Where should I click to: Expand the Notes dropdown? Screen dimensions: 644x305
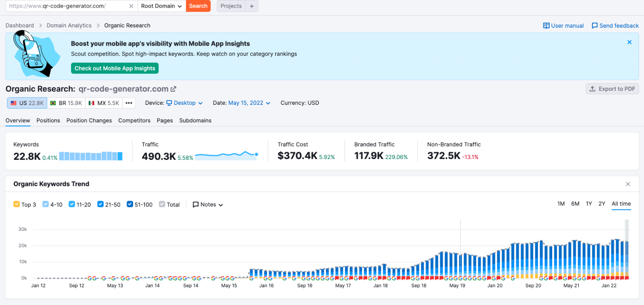[208, 205]
